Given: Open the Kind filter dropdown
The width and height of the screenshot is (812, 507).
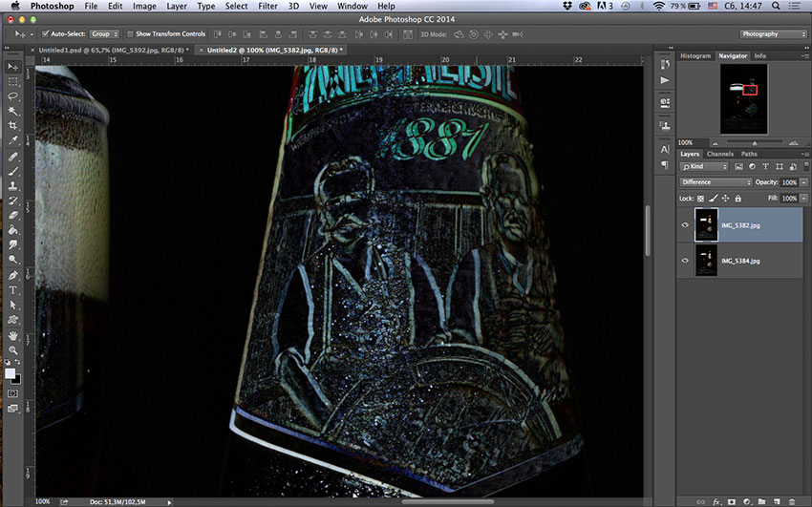Looking at the screenshot, I should click(x=704, y=166).
